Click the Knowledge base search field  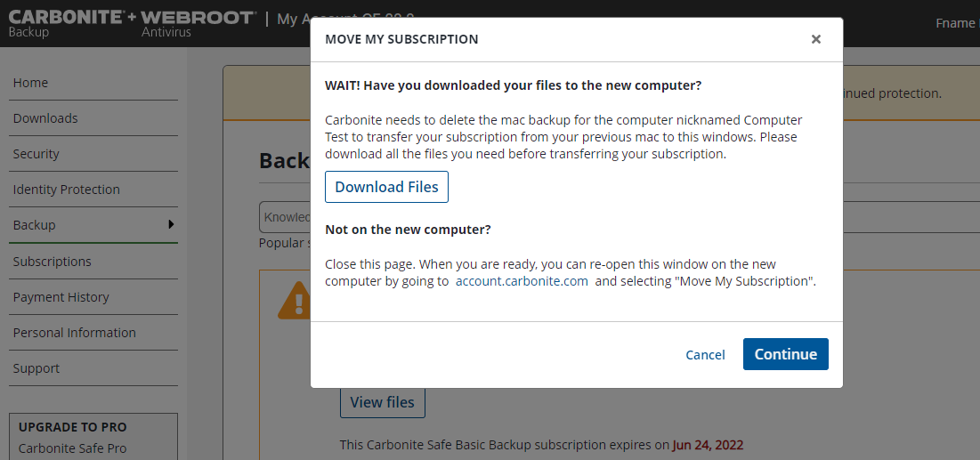(285, 217)
